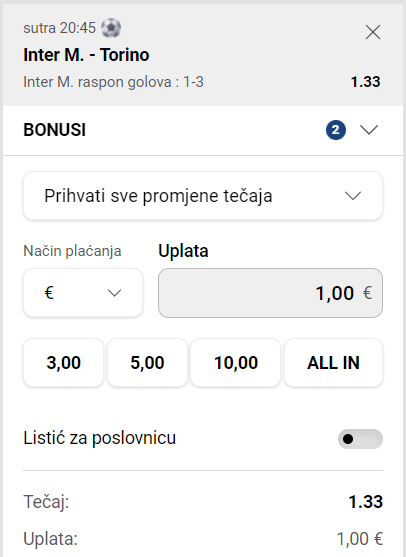
Task: Open the euro payment method dropdown
Action: point(83,293)
